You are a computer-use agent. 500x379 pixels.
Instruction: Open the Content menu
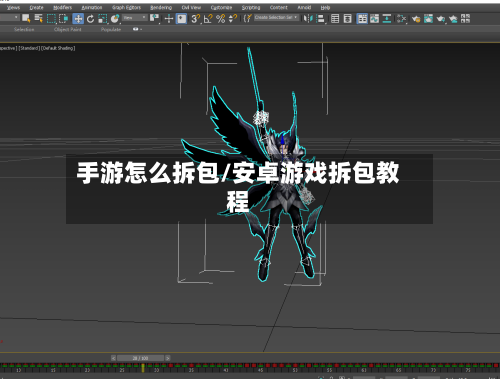(278, 7)
